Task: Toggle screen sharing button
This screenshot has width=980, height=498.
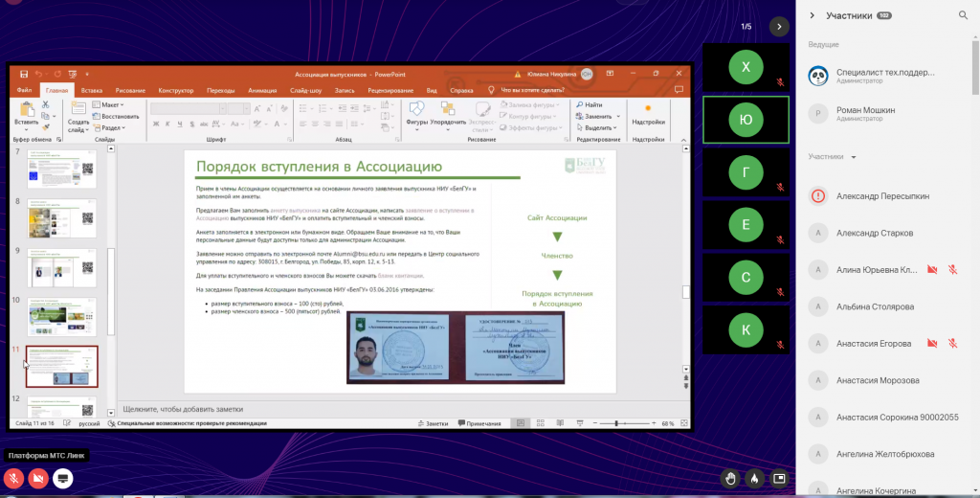Action: 62,479
